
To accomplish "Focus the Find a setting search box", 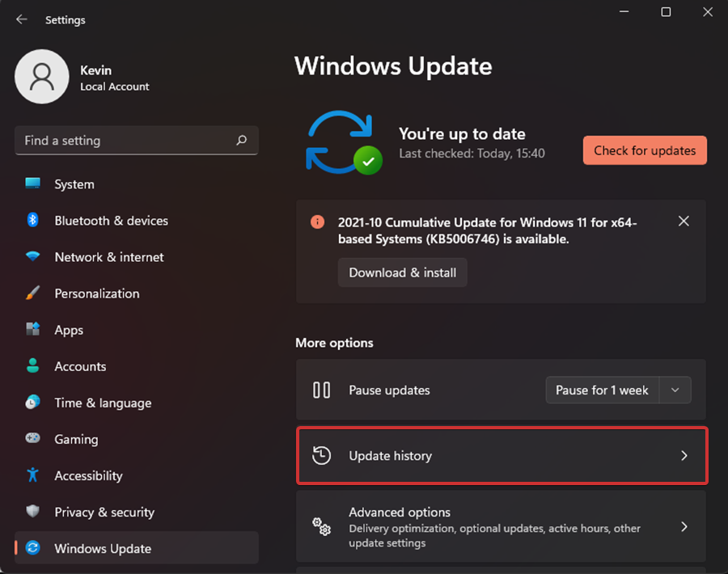I will (125, 141).
